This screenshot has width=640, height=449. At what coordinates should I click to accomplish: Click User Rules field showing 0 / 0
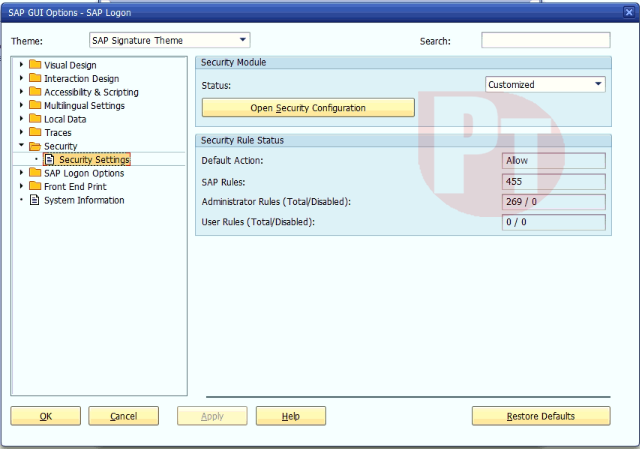(x=553, y=222)
